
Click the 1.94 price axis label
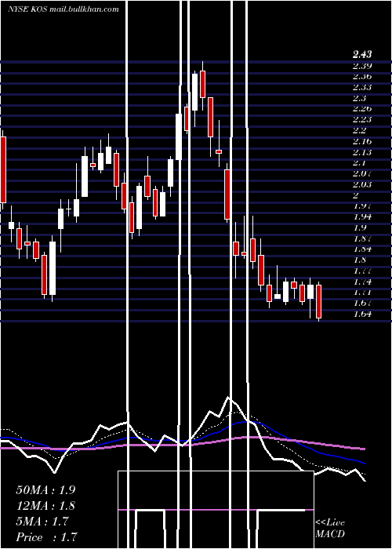[x=362, y=216]
